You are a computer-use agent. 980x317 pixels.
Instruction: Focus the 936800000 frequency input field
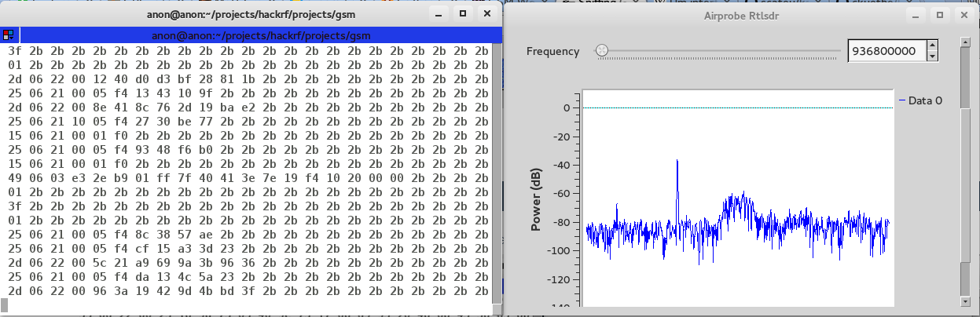[887, 51]
